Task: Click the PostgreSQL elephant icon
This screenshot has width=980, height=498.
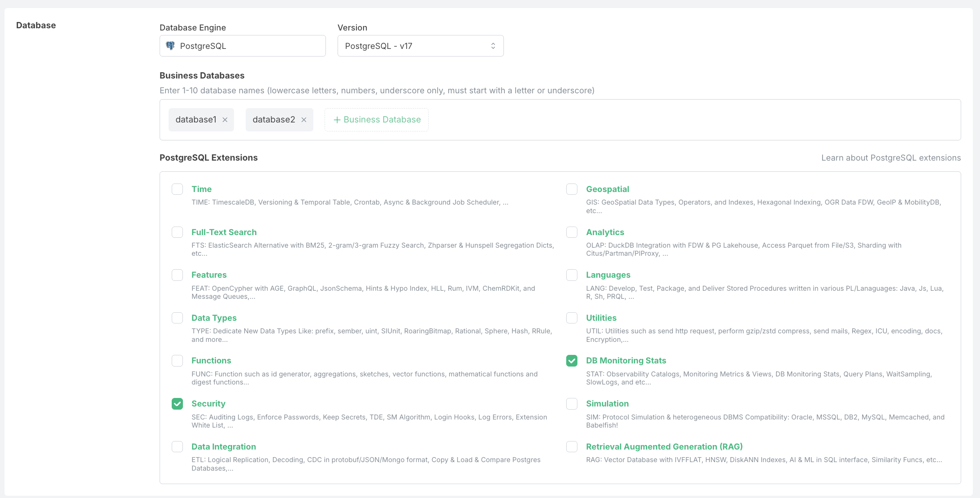Action: coord(170,46)
